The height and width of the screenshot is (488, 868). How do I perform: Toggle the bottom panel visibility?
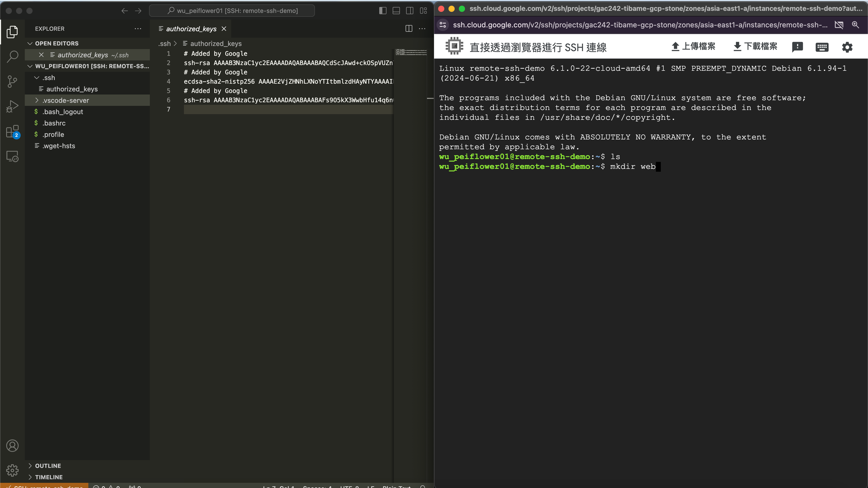[x=396, y=11]
